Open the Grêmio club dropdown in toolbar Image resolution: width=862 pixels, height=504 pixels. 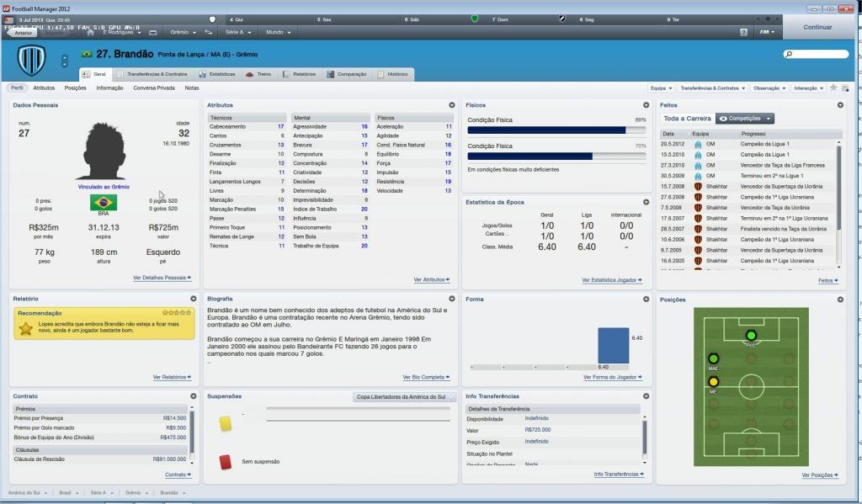(183, 33)
